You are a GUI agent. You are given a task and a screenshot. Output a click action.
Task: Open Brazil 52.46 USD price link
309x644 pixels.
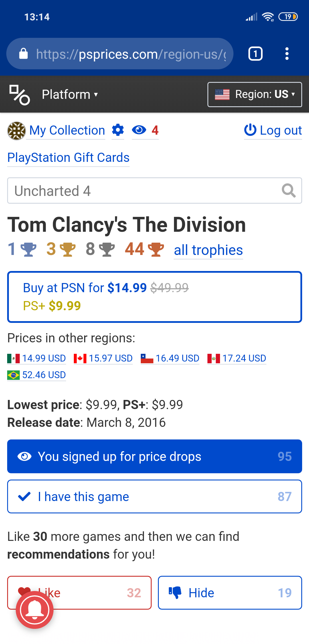coord(37,375)
